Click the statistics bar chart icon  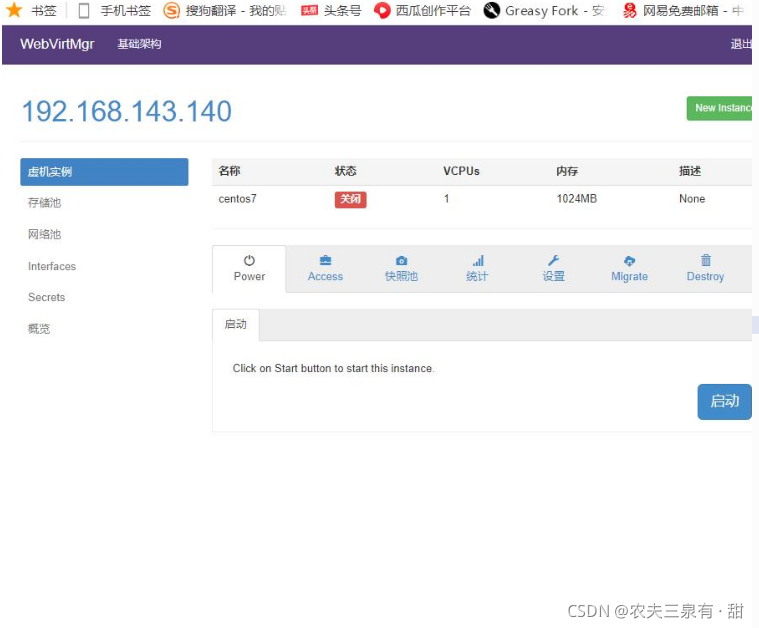[x=478, y=260]
